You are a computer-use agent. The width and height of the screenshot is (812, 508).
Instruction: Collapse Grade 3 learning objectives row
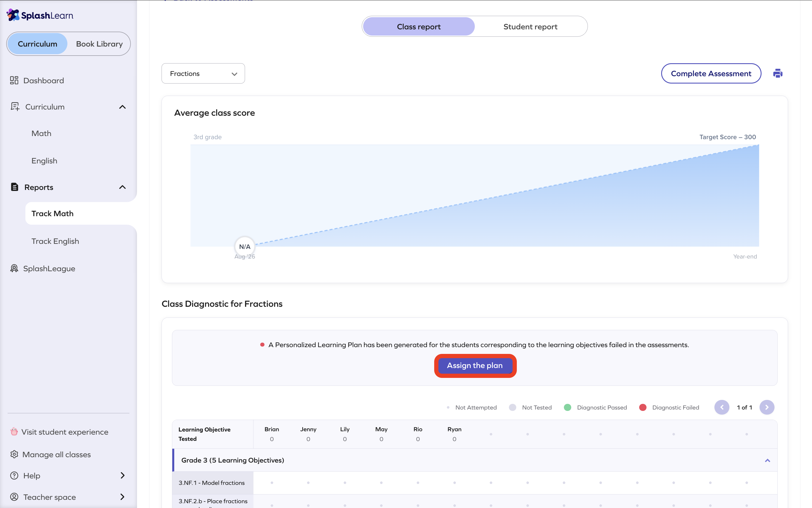pos(767,460)
